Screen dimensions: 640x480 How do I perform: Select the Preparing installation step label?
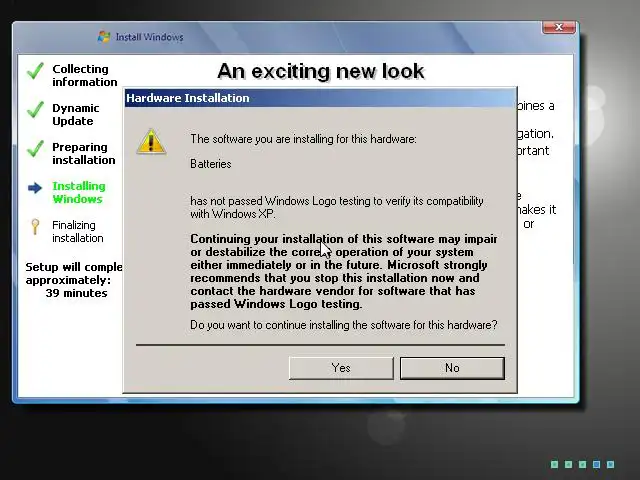click(84, 153)
